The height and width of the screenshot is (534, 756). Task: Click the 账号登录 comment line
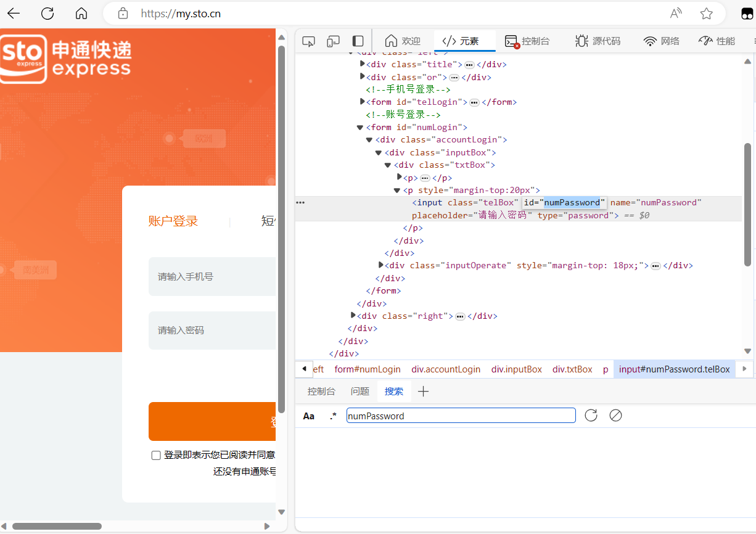pyautogui.click(x=403, y=115)
